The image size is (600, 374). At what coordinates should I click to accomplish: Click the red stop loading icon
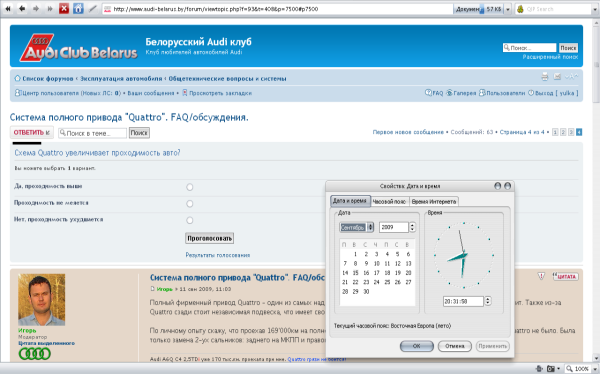coord(64,8)
